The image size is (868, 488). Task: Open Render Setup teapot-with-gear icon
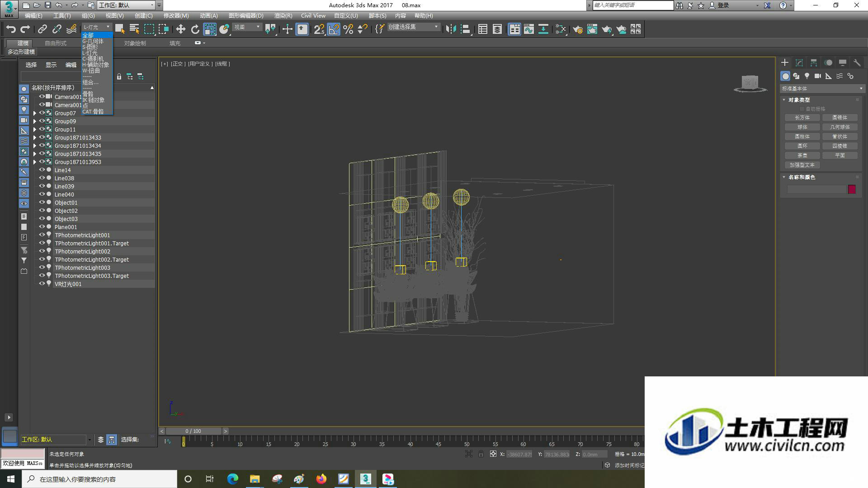[x=578, y=29]
